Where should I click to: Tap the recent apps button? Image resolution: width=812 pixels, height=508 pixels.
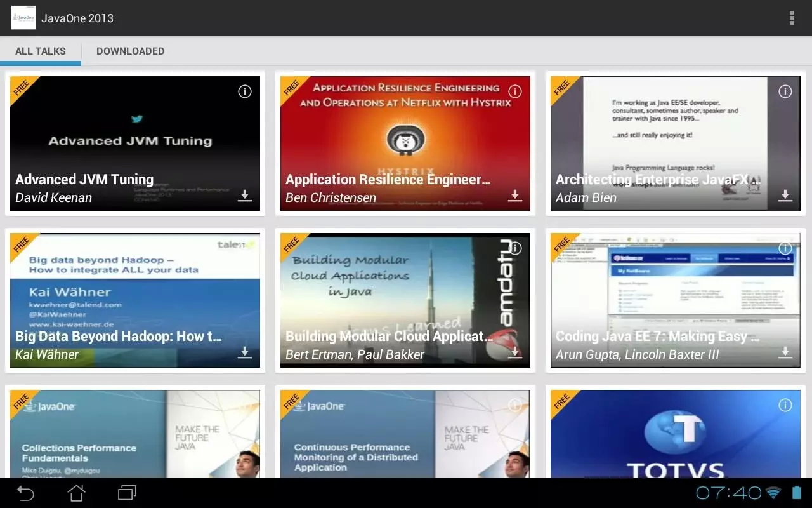tap(128, 493)
